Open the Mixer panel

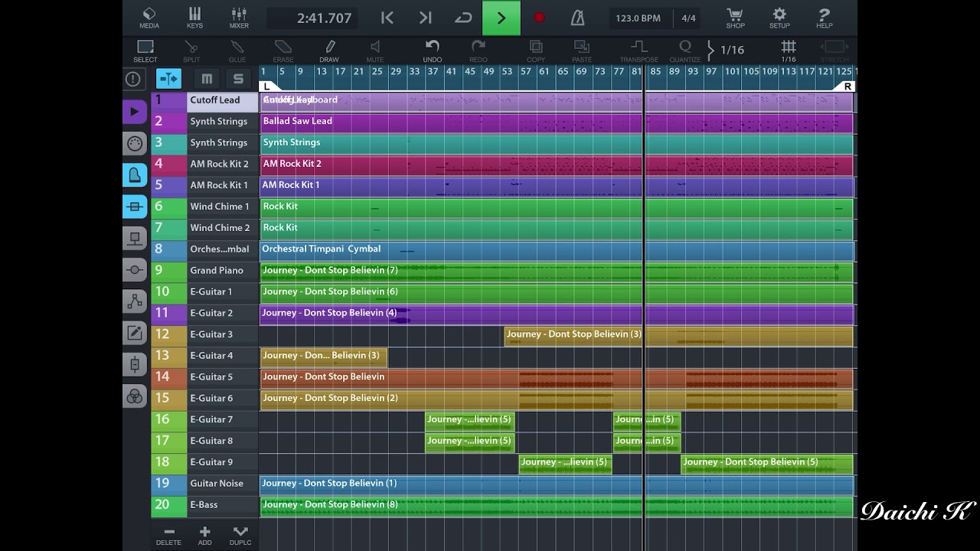pos(239,18)
